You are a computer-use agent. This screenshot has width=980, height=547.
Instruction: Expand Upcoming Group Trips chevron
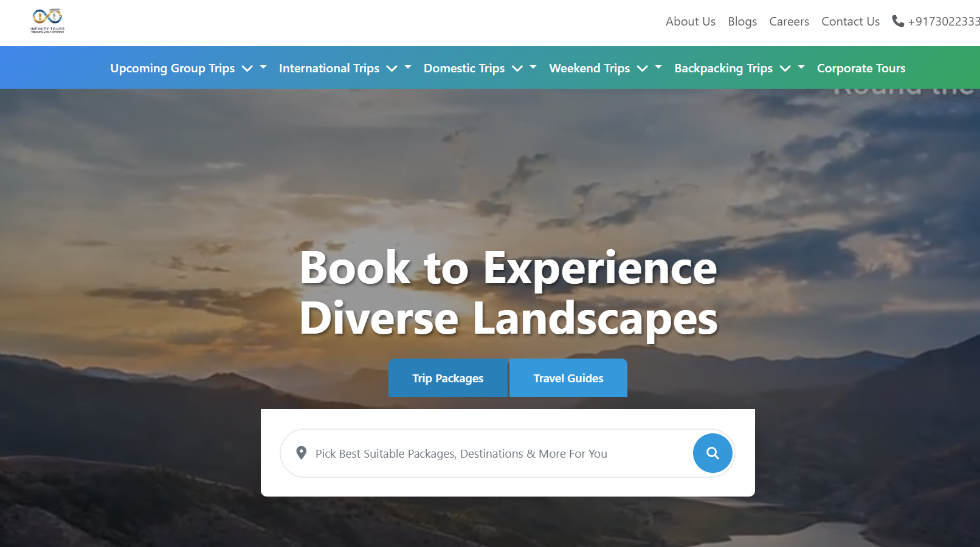(247, 69)
